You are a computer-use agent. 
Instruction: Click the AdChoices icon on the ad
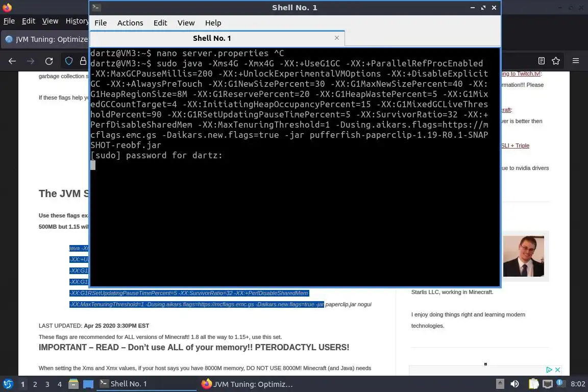click(x=549, y=370)
